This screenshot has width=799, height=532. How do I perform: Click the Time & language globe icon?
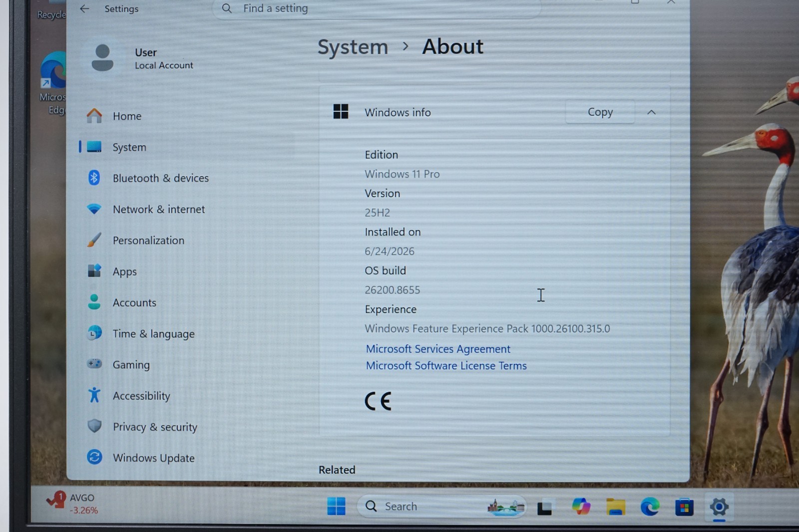[x=94, y=333]
